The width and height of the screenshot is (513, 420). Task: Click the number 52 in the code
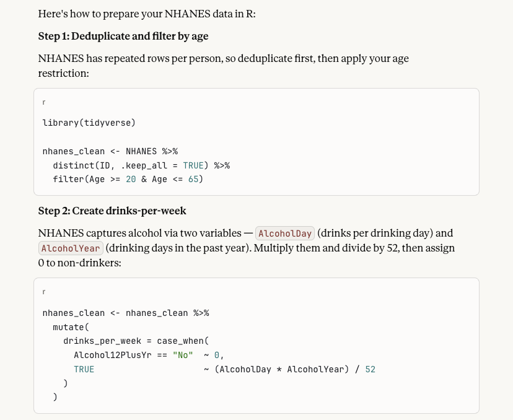point(370,369)
